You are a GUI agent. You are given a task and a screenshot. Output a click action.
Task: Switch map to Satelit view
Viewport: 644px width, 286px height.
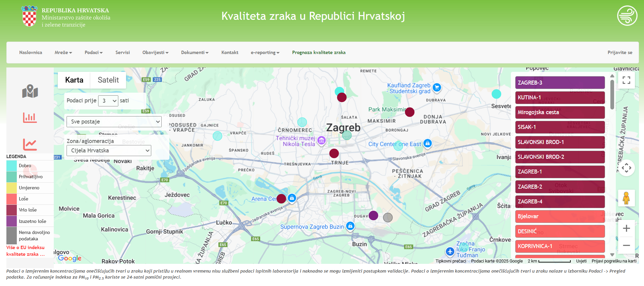pyautogui.click(x=108, y=80)
